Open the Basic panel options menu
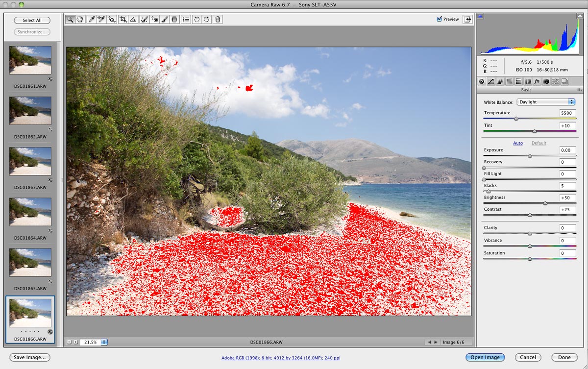The width and height of the screenshot is (588, 369). [x=580, y=90]
